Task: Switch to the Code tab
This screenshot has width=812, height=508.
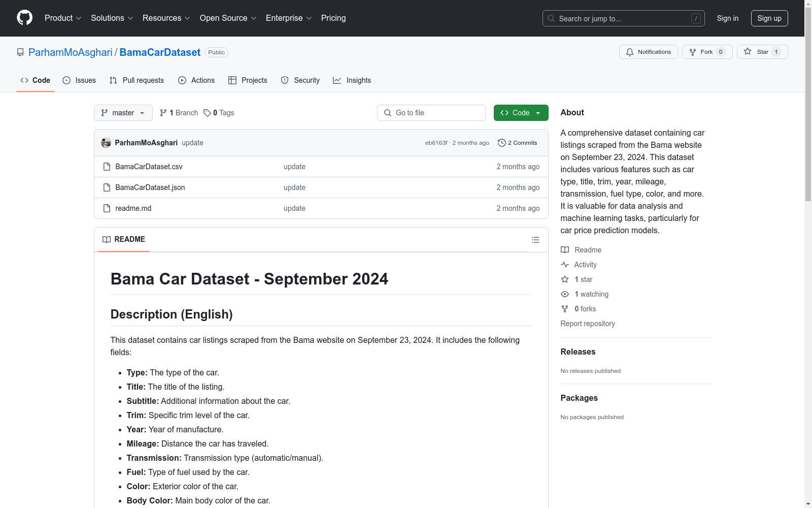Action: [36, 80]
